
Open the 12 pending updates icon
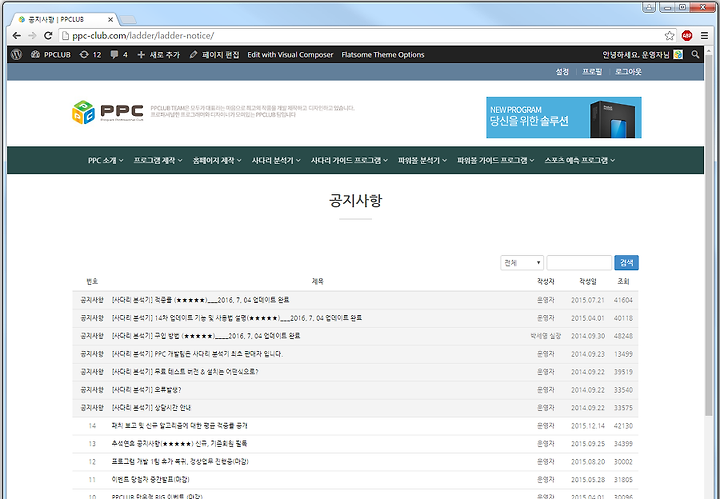point(90,55)
